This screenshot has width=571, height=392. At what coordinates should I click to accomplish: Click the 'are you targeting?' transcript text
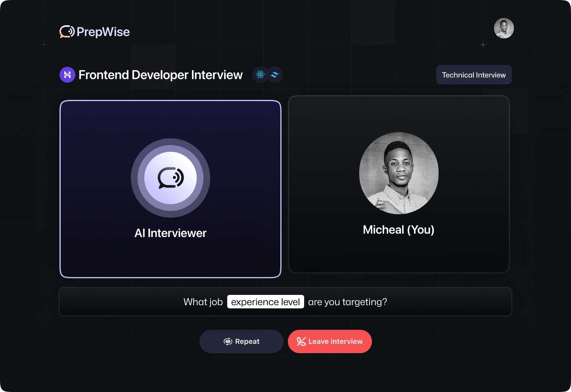(347, 302)
